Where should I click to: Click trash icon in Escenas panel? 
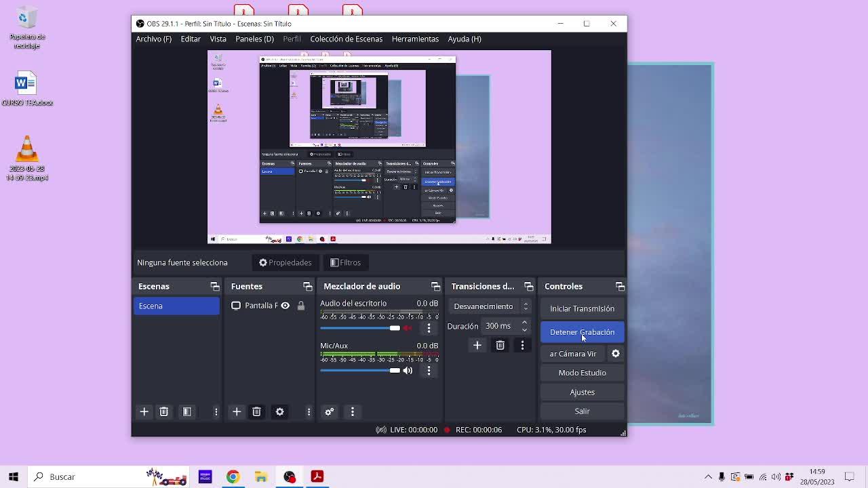coord(163,411)
